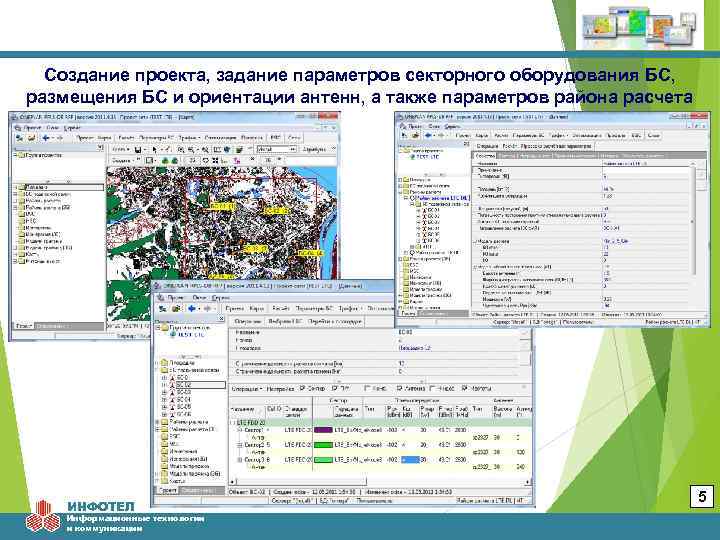Click the rectangle selection icon above the map
720x540 pixels.
coord(149,160)
